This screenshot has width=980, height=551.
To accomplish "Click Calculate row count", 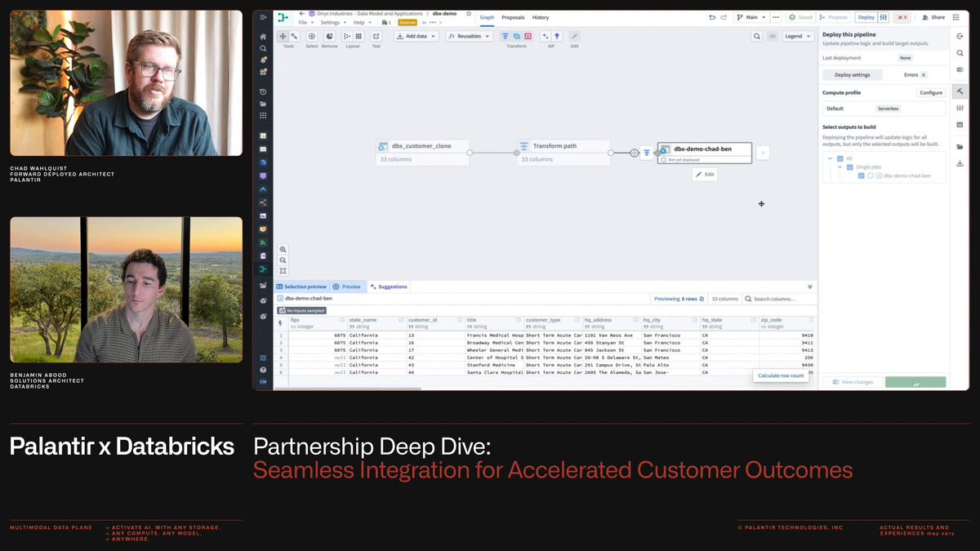I will pos(780,375).
